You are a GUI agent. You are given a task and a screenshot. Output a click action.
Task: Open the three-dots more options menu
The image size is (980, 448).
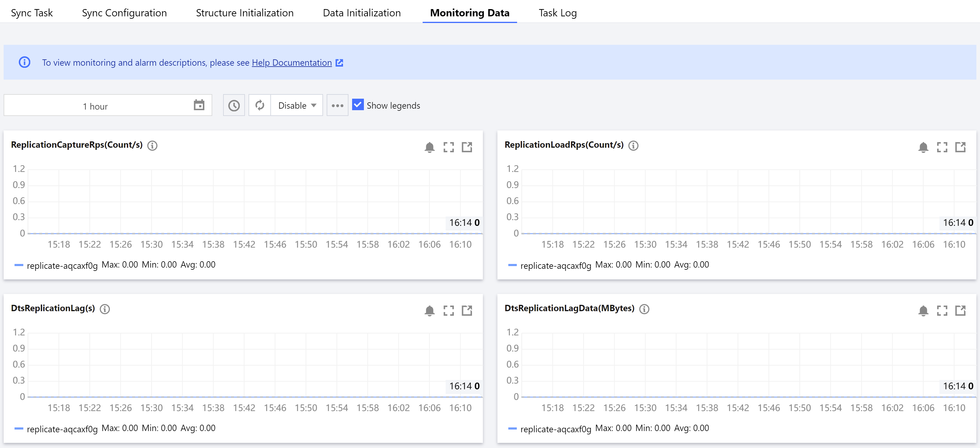(x=337, y=105)
